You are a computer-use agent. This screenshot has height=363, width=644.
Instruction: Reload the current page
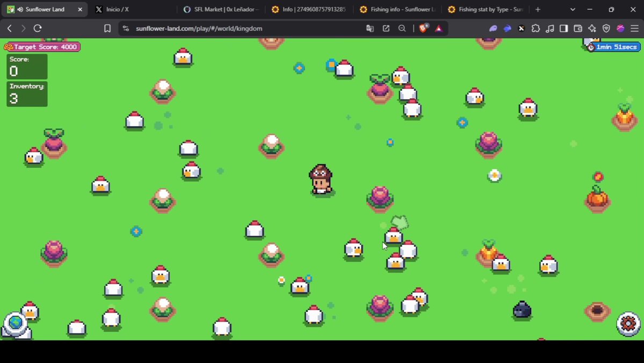tap(38, 28)
